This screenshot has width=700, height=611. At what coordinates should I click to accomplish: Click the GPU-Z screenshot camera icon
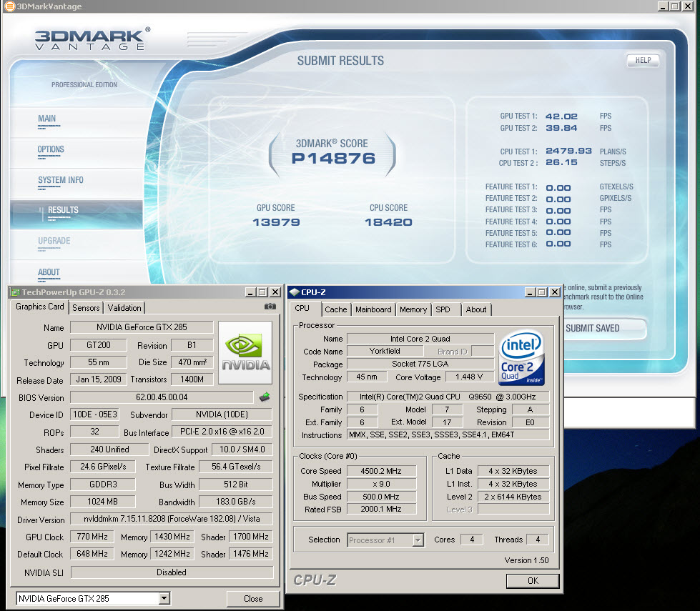(270, 306)
